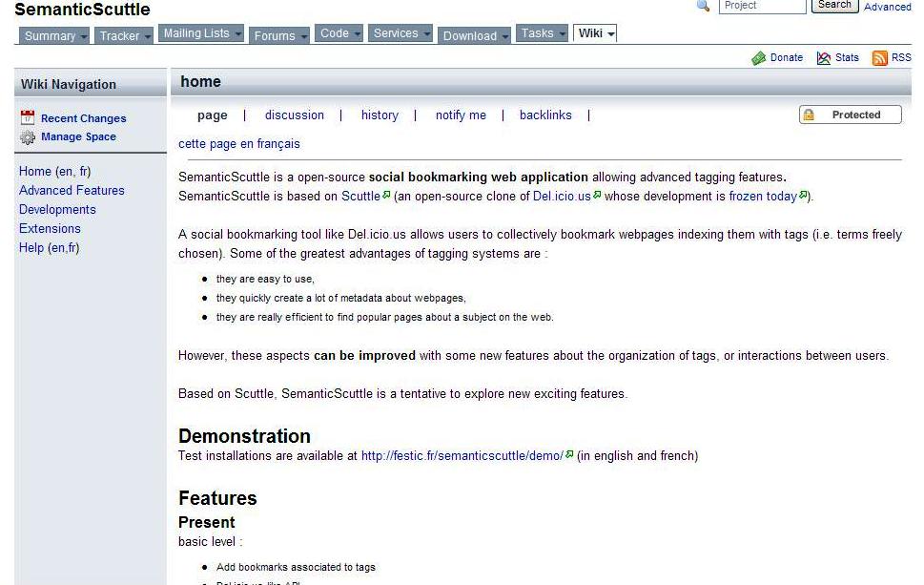The width and height of the screenshot is (924, 585).
Task: Click the search magnifier icon
Action: [703, 6]
